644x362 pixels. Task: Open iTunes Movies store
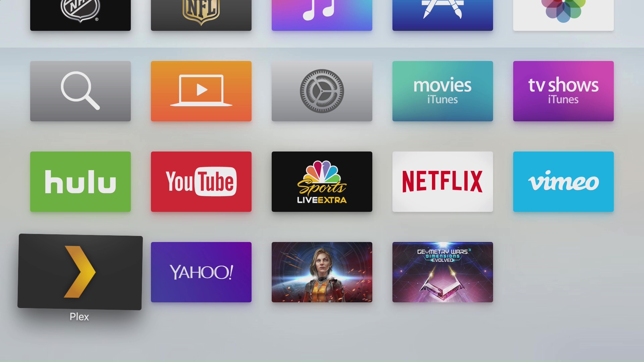tap(442, 91)
